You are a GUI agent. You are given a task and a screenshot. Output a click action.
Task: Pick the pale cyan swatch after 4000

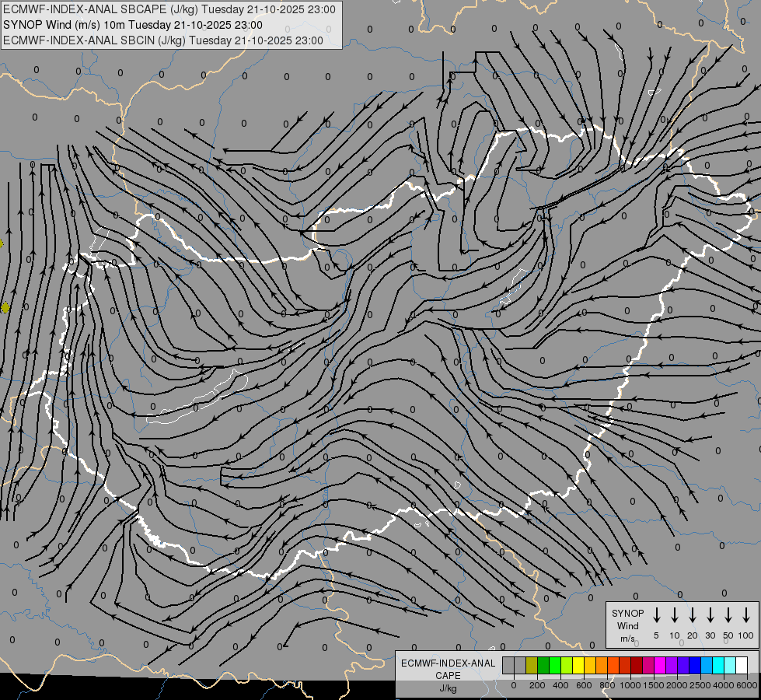tap(730, 665)
